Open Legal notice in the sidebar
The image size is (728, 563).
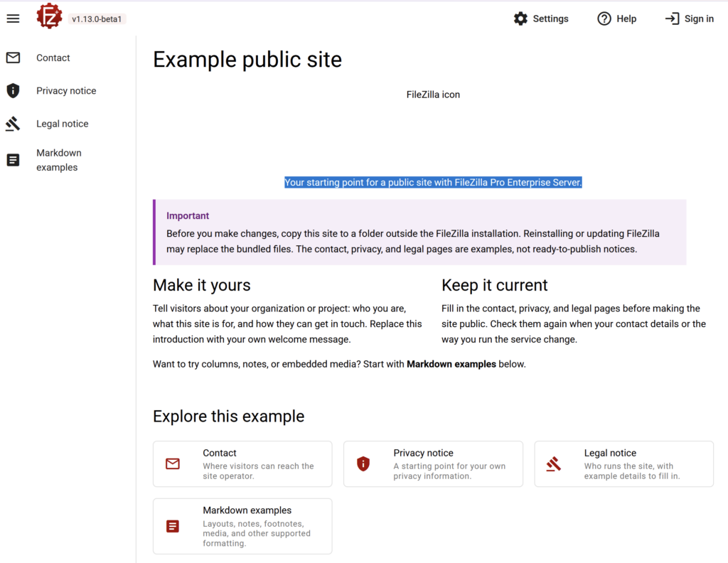(63, 124)
